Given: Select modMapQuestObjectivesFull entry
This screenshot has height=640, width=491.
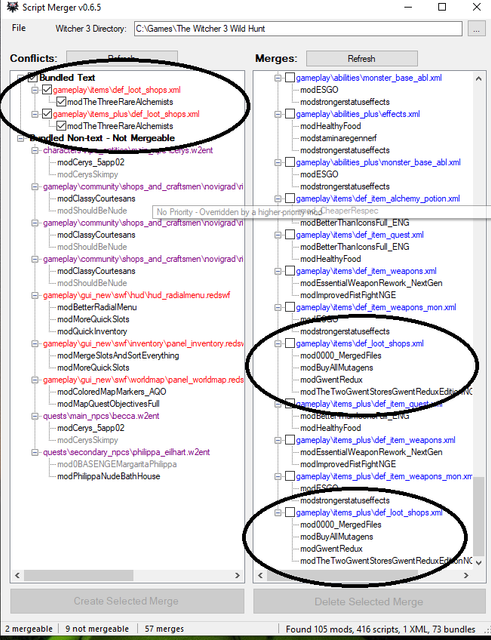Looking at the screenshot, I should pos(108,404).
